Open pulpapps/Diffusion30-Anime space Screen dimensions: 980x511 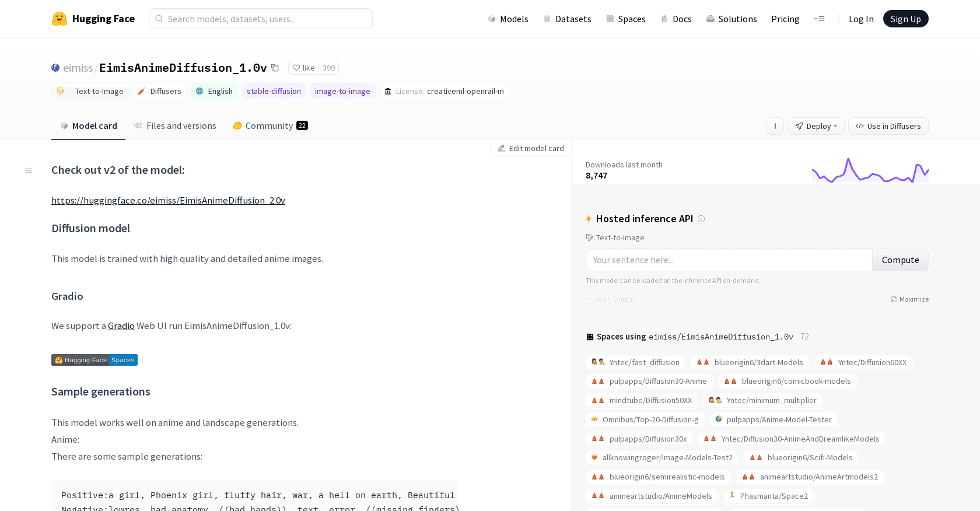point(649,381)
